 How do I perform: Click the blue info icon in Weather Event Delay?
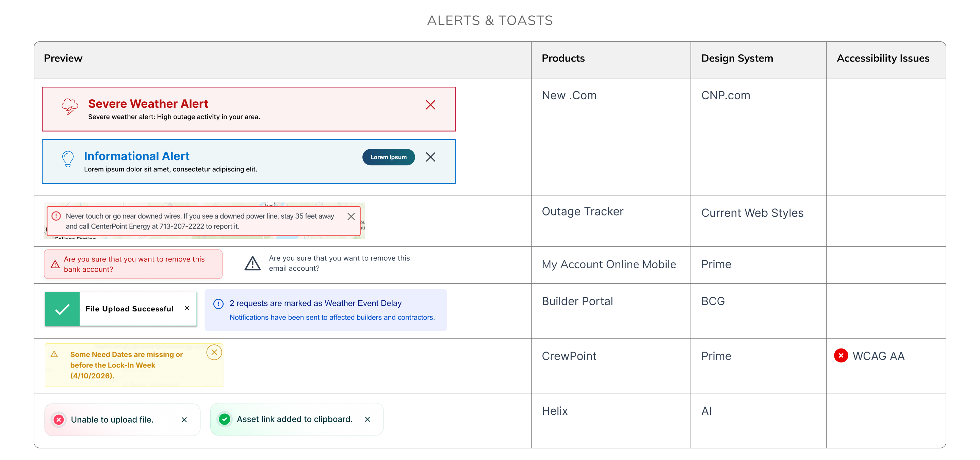(218, 304)
